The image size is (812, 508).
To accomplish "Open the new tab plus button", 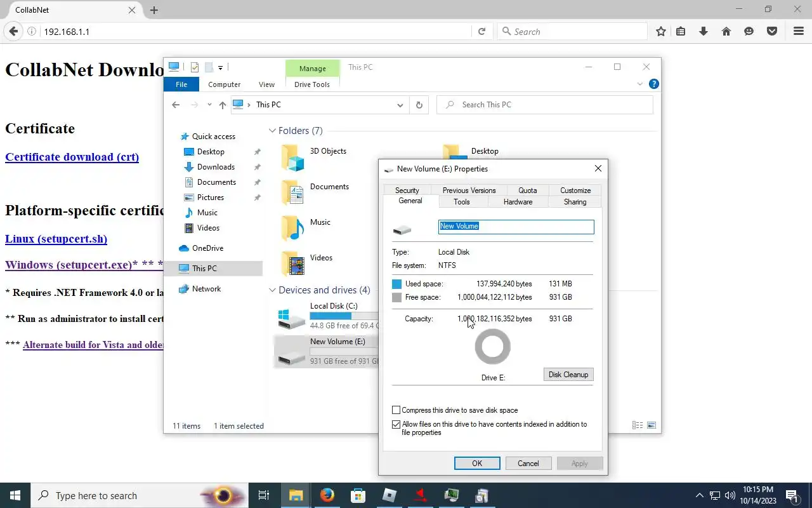I will (154, 10).
